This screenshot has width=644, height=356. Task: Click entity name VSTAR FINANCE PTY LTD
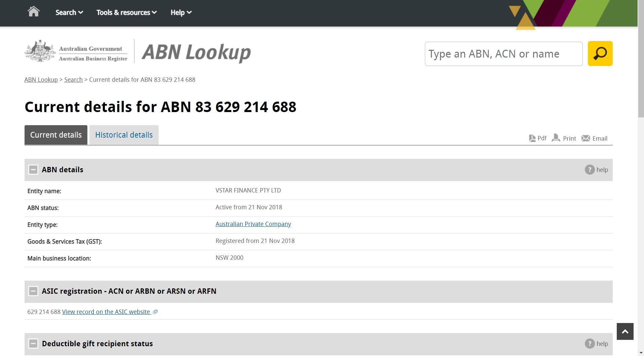click(248, 190)
